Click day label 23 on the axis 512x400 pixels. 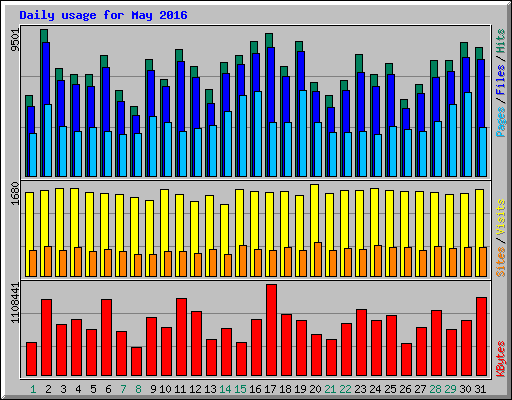click(x=360, y=389)
